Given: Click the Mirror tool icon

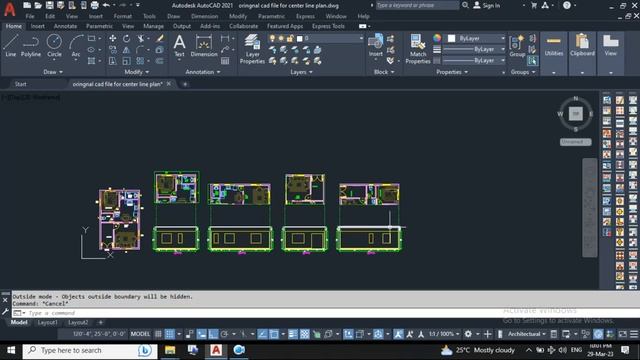Looking at the screenshot, I should pyautogui.click(x=127, y=50).
